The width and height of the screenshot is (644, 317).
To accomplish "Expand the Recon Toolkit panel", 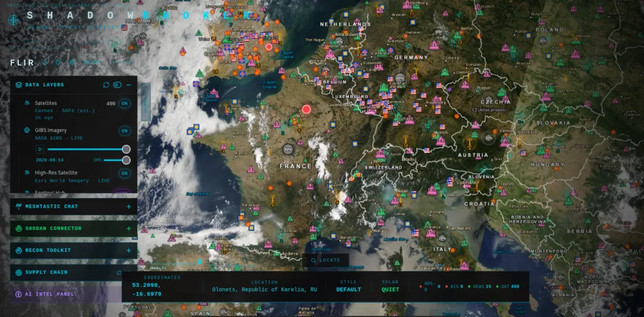I will click(129, 250).
